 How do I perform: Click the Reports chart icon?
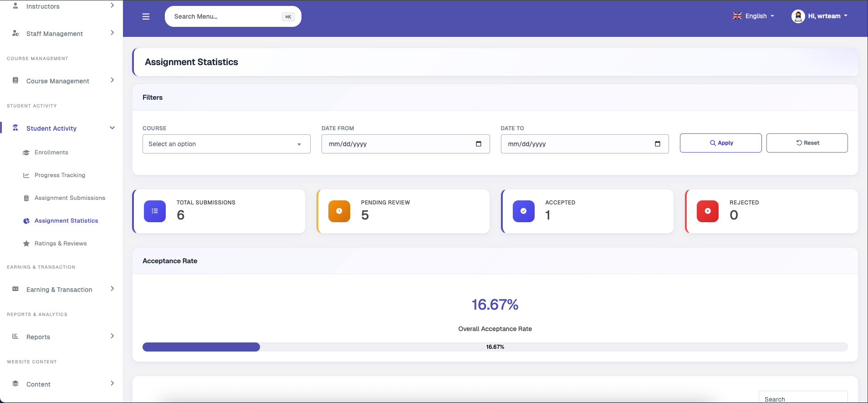click(x=15, y=337)
